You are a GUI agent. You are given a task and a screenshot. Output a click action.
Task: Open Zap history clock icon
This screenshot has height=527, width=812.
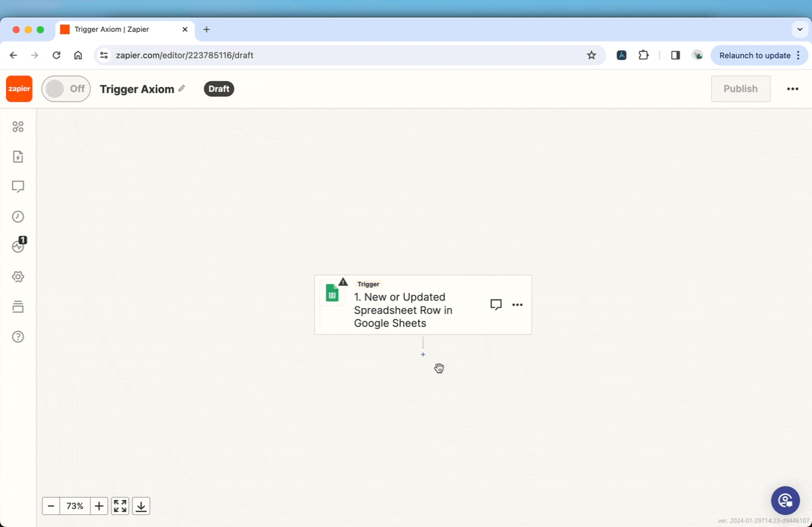point(18,217)
